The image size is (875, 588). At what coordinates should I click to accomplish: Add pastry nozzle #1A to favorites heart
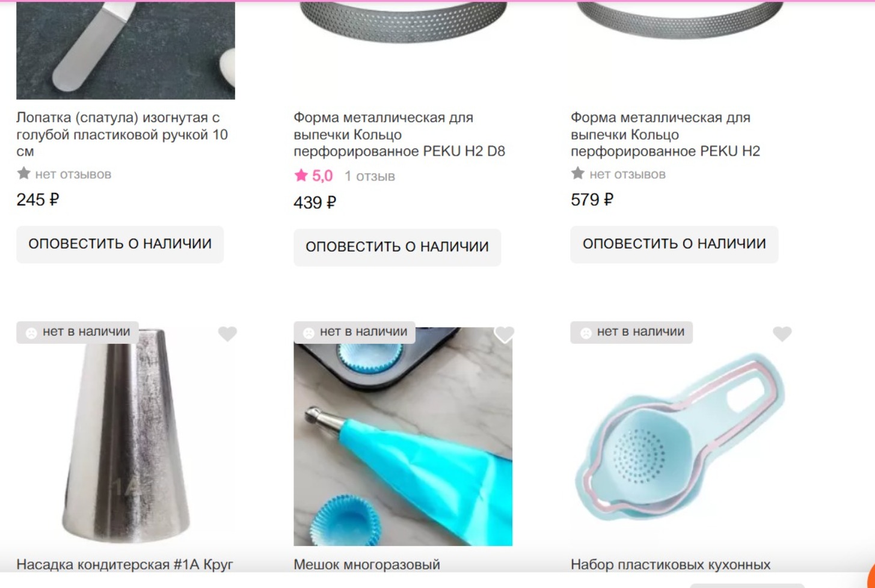tap(227, 333)
